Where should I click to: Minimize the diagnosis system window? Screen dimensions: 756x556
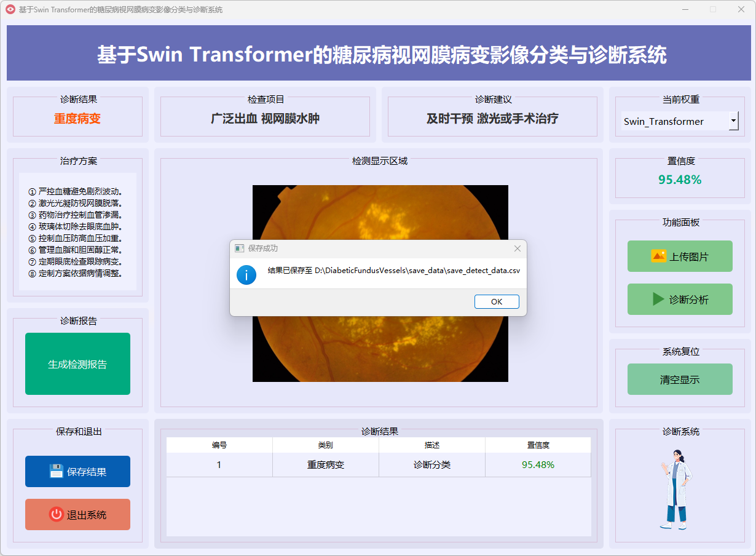(685, 9)
